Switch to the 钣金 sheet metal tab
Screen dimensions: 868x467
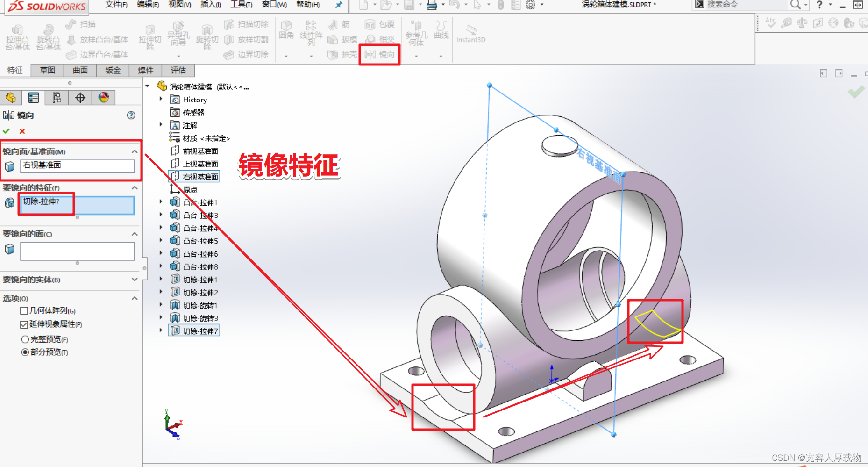click(x=113, y=70)
